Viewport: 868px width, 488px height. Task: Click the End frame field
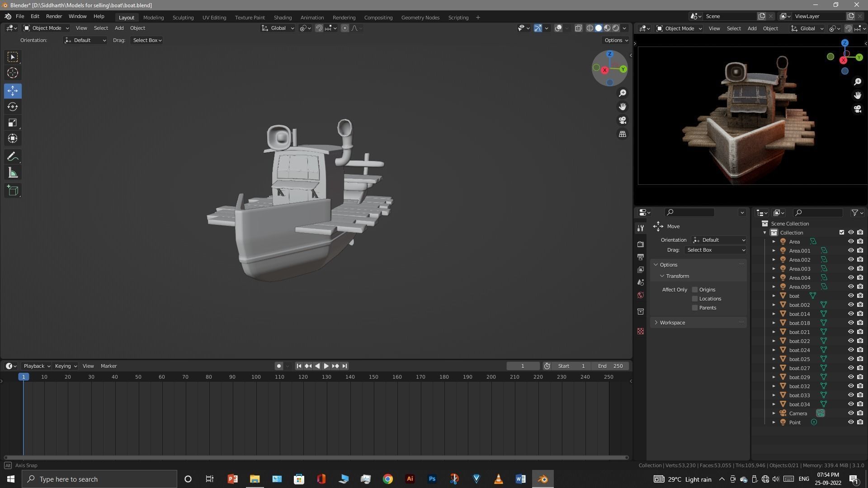coord(610,366)
